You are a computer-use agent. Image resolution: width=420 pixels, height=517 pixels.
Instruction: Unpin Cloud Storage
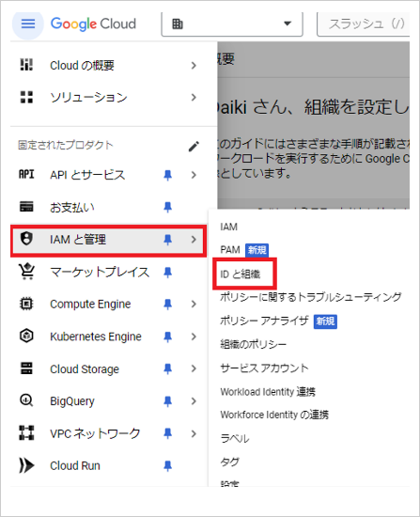pyautogui.click(x=168, y=369)
